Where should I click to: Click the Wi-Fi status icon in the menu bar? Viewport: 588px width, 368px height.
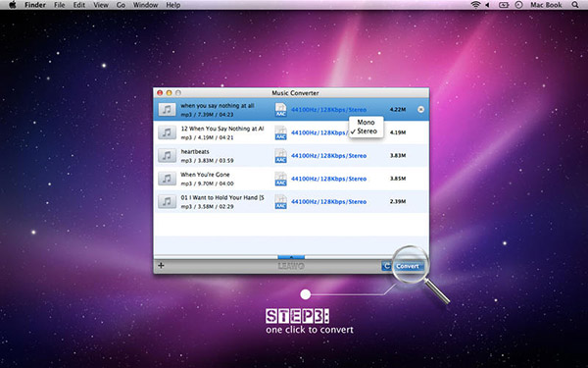click(475, 5)
